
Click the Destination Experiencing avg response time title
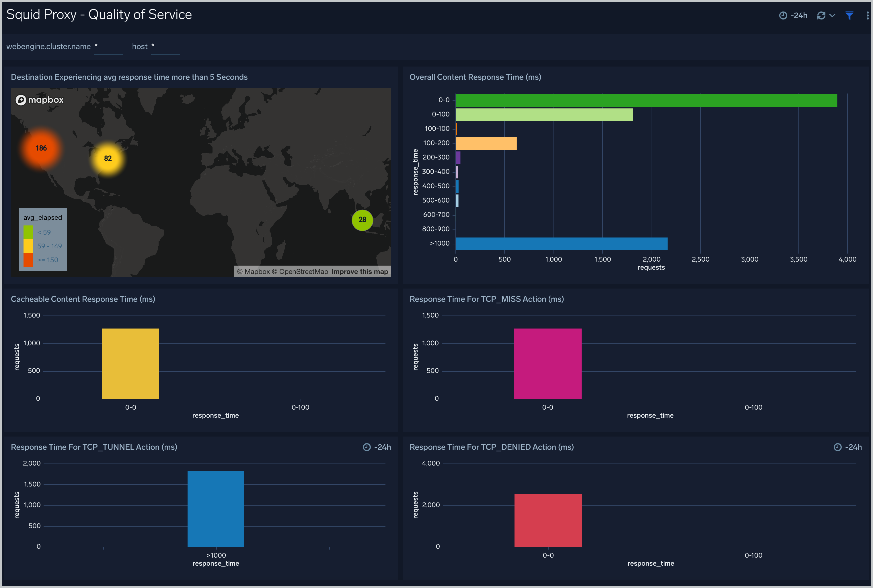[129, 77]
